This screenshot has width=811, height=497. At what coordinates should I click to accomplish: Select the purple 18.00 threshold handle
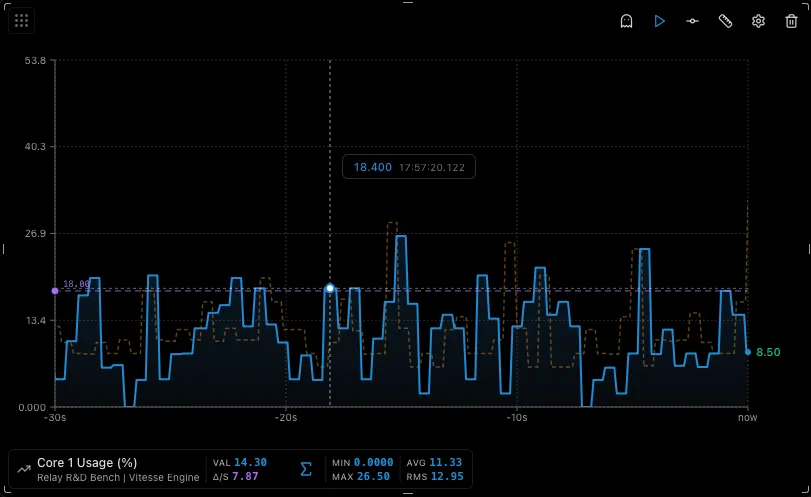tap(55, 291)
